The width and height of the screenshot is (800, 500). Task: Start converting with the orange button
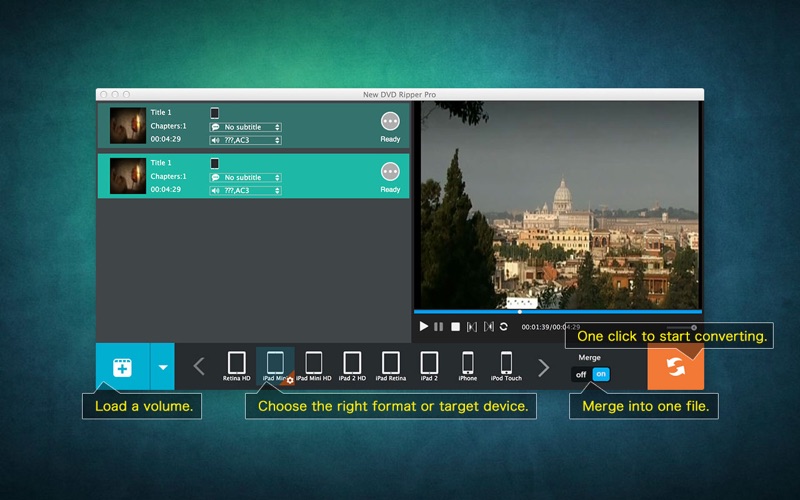point(676,366)
